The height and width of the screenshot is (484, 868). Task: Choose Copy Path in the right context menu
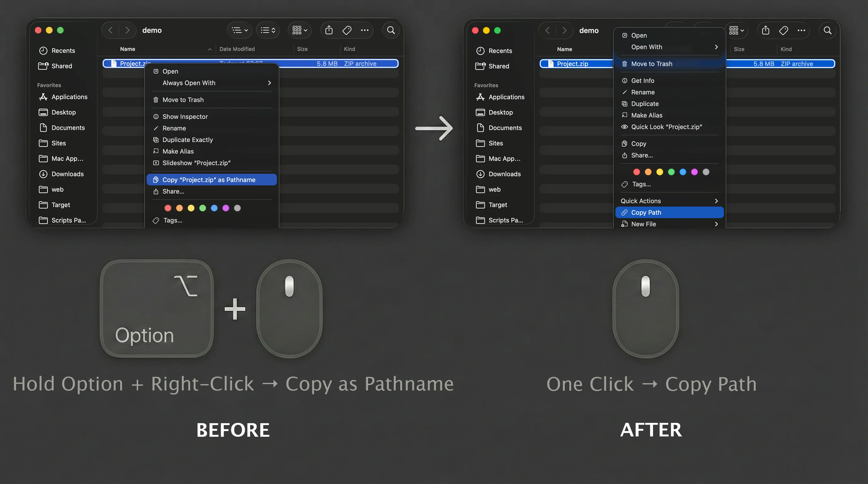click(x=670, y=212)
